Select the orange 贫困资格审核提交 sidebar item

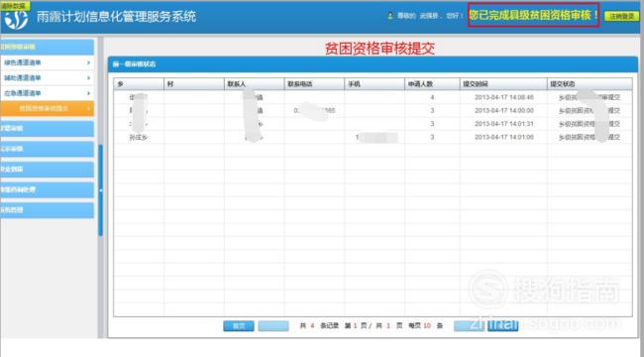tap(48, 108)
